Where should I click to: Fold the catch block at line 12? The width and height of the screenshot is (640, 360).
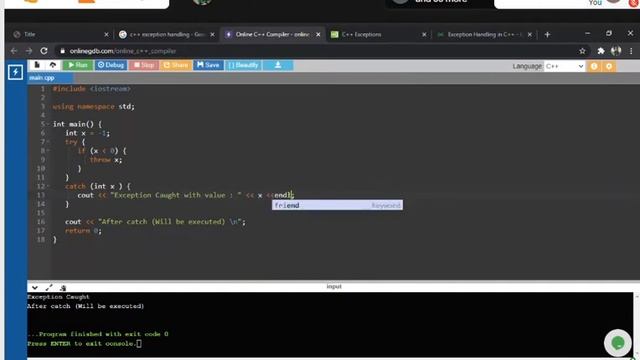pyautogui.click(x=48, y=186)
